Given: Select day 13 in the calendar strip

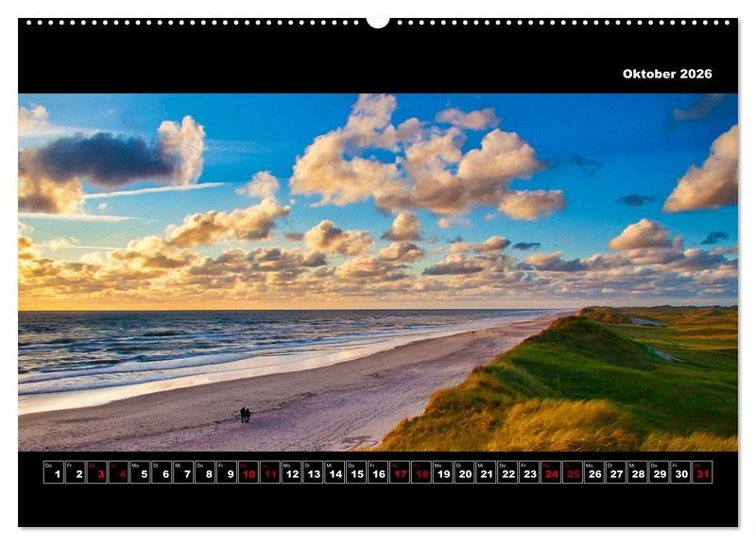Looking at the screenshot, I should (x=313, y=472).
